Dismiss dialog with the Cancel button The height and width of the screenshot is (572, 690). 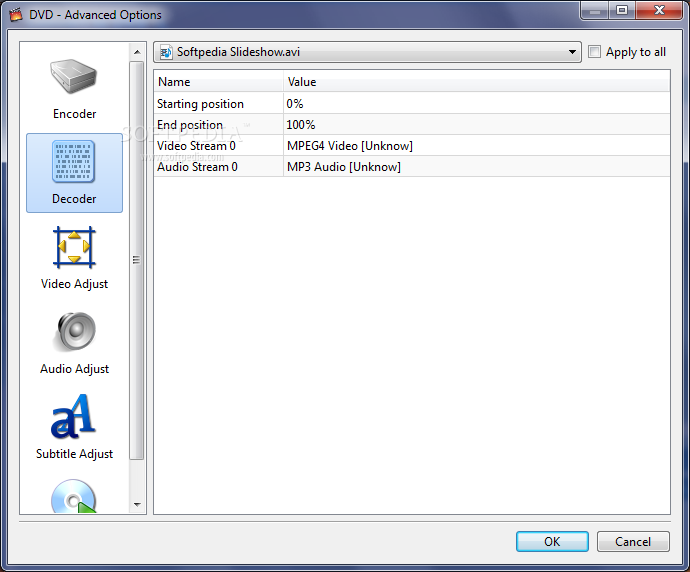tap(633, 541)
